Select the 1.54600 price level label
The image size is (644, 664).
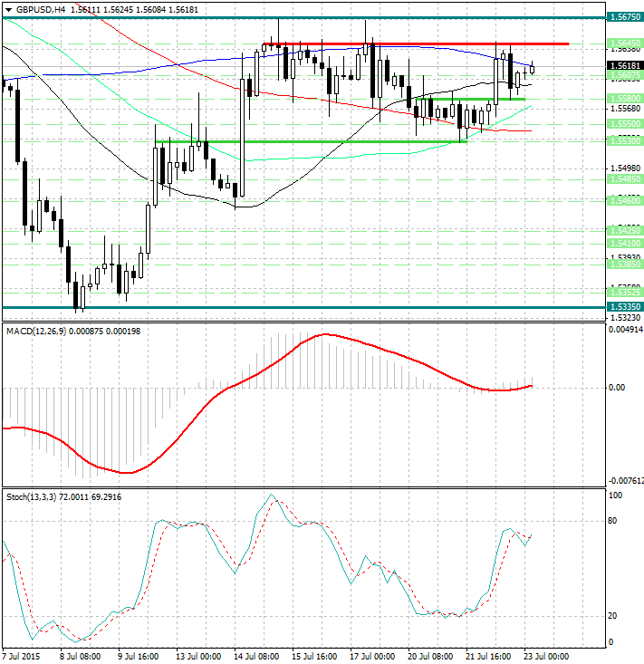pos(625,201)
